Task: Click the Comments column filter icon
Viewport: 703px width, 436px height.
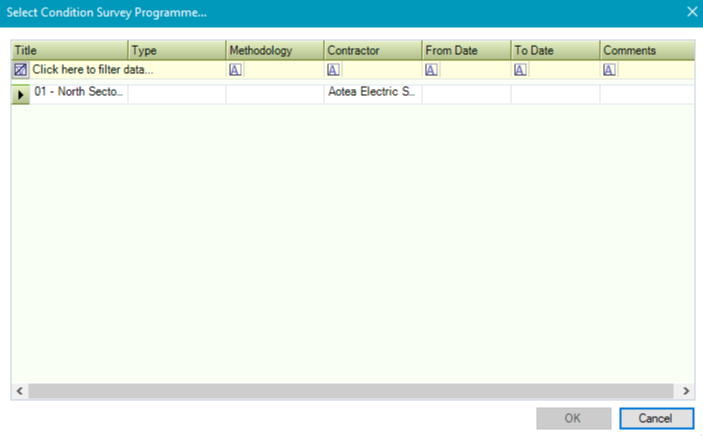Action: [609, 70]
